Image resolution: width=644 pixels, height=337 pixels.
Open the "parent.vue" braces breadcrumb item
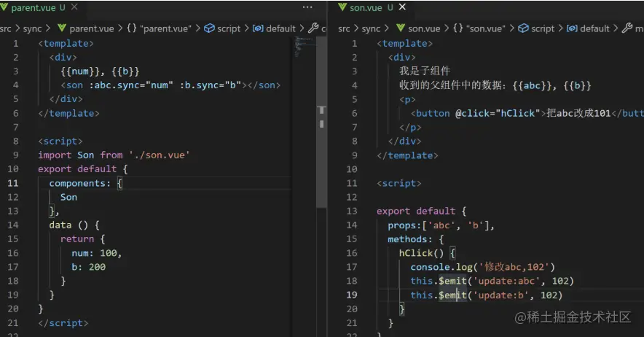point(159,28)
